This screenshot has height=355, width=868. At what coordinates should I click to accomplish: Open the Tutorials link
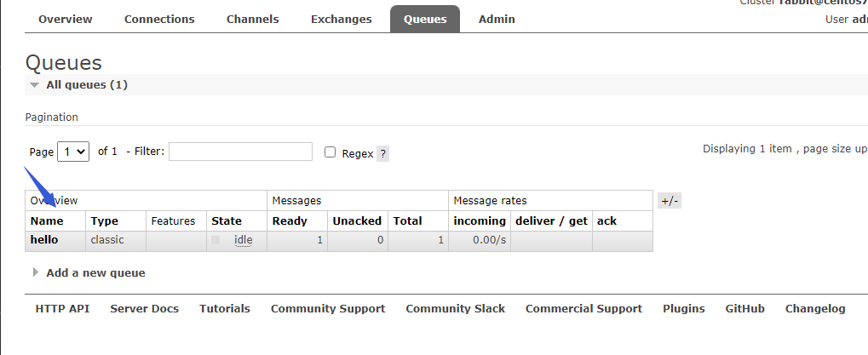[x=225, y=309]
